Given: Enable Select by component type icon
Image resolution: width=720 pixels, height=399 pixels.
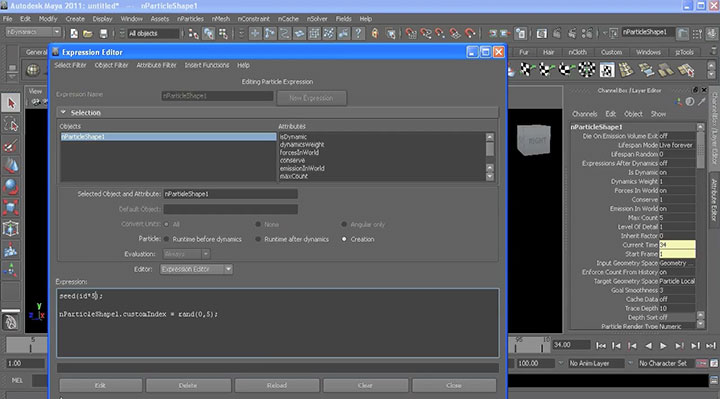Looking at the screenshot, I should [223, 34].
